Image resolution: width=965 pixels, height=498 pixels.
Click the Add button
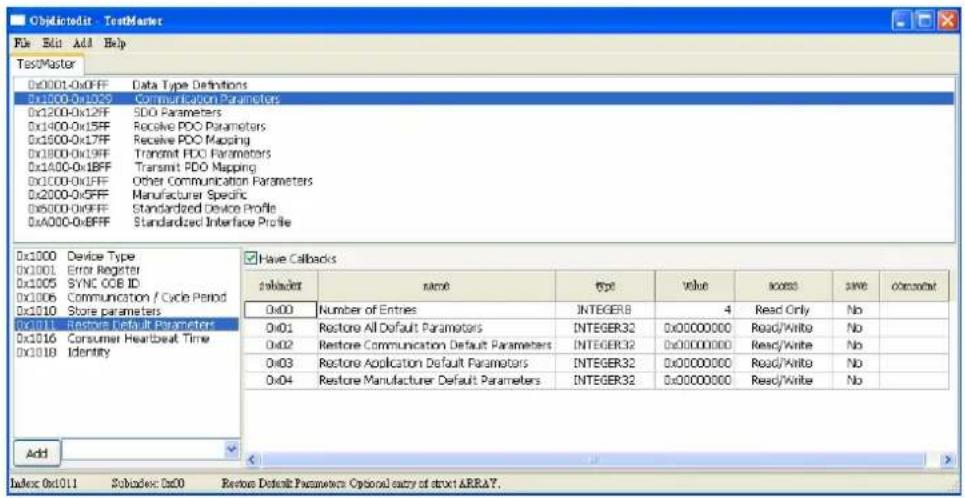pos(36,454)
